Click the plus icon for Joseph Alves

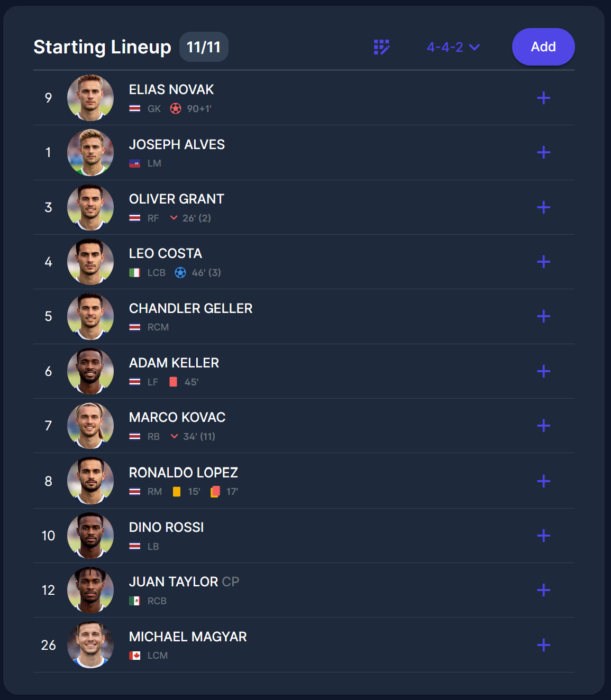tap(543, 153)
